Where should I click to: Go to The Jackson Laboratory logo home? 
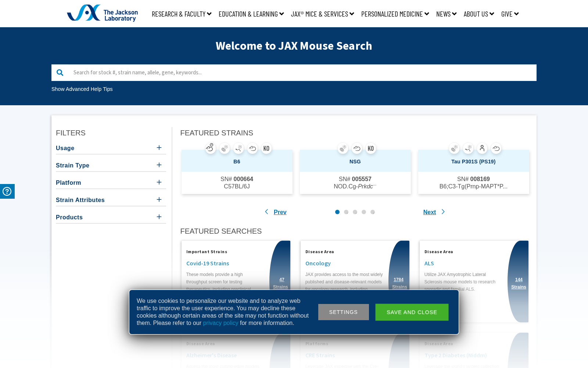[102, 13]
